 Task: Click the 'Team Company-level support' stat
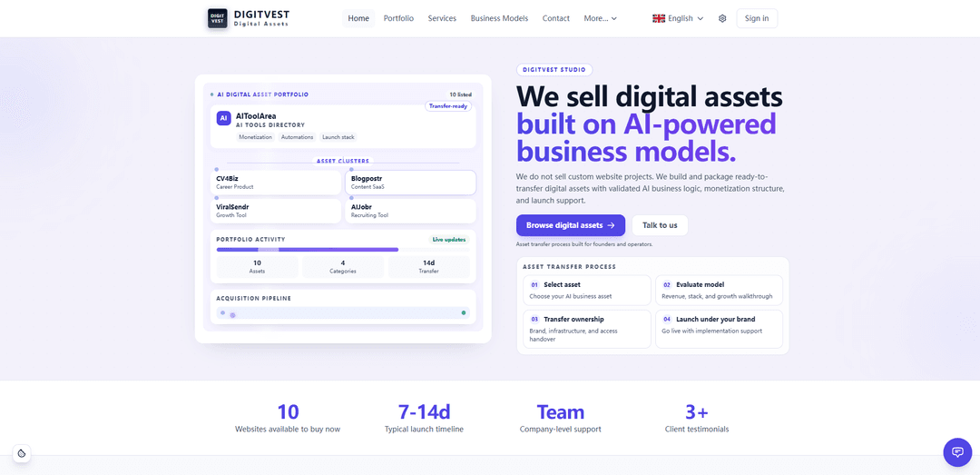click(x=561, y=419)
